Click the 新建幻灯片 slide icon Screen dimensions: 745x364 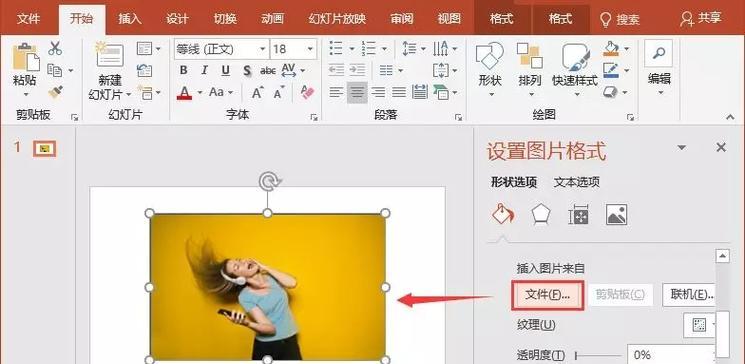coord(110,55)
